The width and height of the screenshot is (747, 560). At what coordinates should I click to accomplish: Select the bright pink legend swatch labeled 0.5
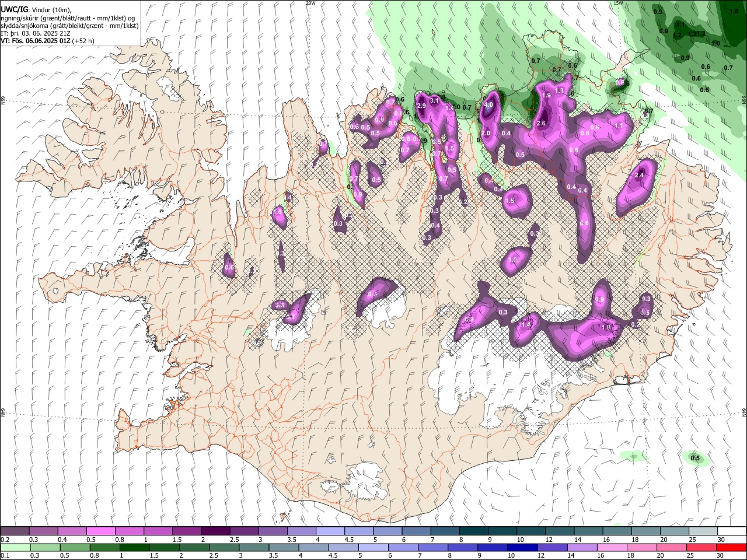coord(101,531)
